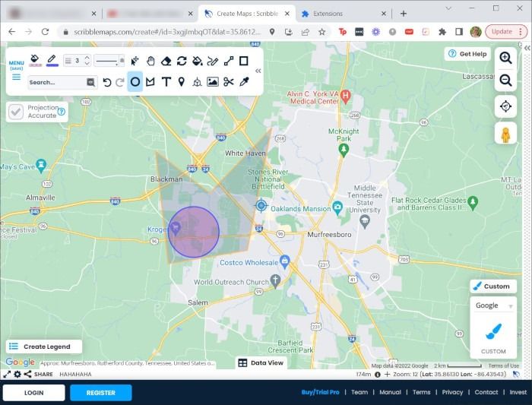
Task: Switch to the Create Maps : Scribble tab
Action: (x=247, y=14)
